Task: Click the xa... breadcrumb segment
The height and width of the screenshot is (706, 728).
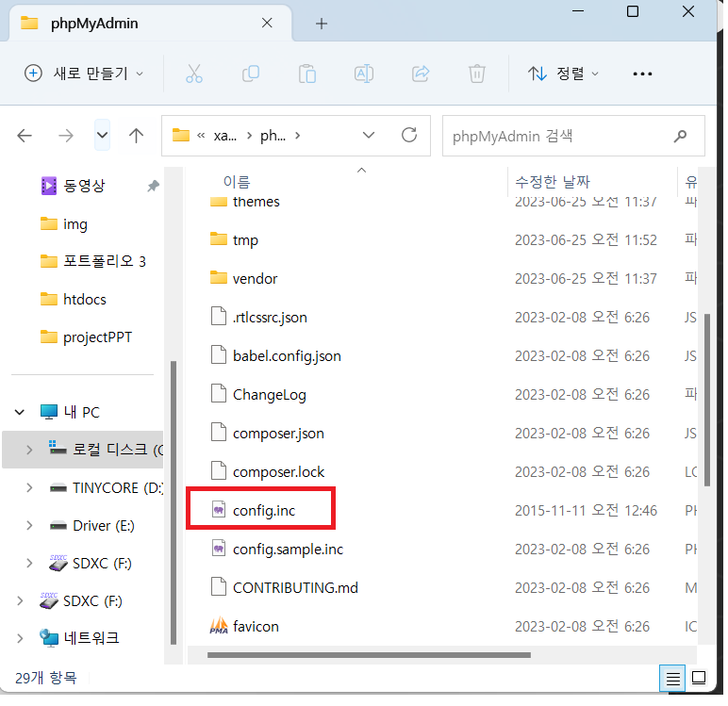Action: point(224,136)
